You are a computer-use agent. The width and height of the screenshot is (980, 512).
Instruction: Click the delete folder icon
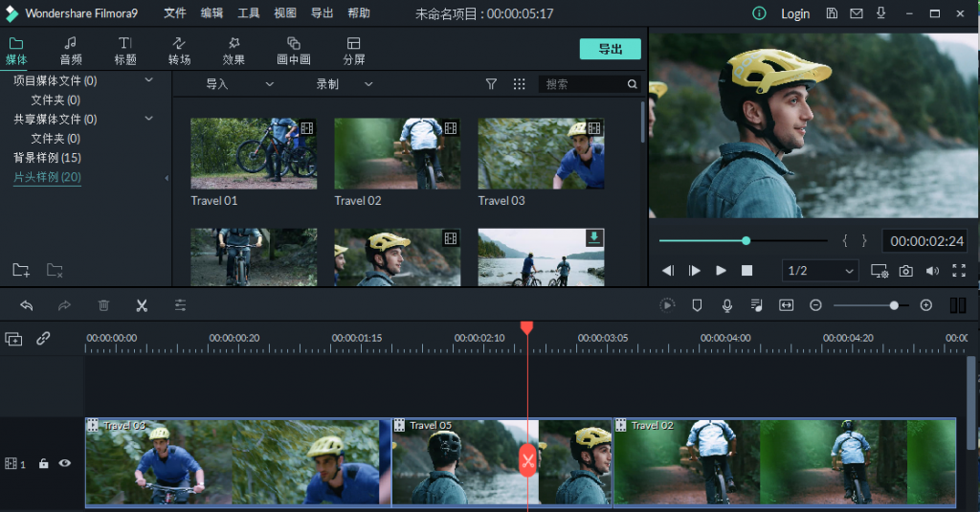tap(55, 270)
